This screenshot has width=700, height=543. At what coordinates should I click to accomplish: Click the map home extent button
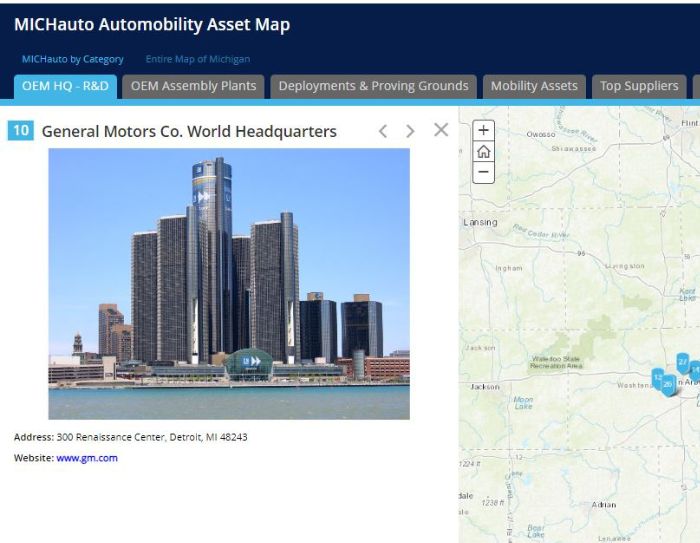click(483, 151)
